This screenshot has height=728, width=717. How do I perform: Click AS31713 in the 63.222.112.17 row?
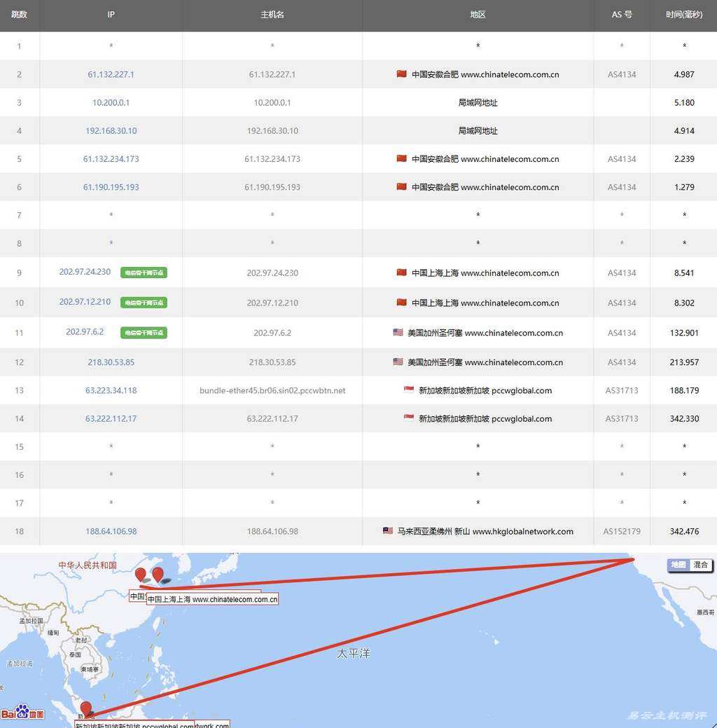pyautogui.click(x=621, y=418)
